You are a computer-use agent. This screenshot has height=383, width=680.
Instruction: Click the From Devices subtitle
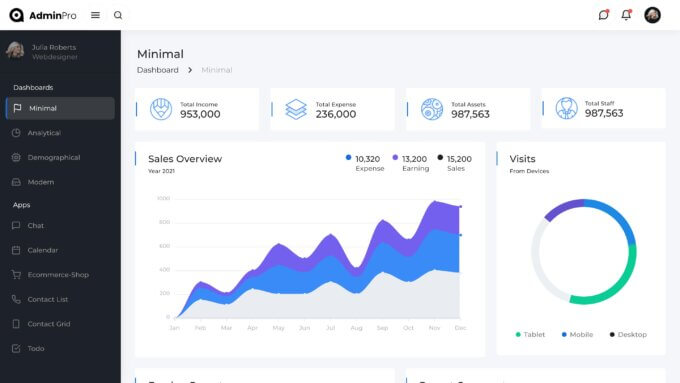point(529,171)
